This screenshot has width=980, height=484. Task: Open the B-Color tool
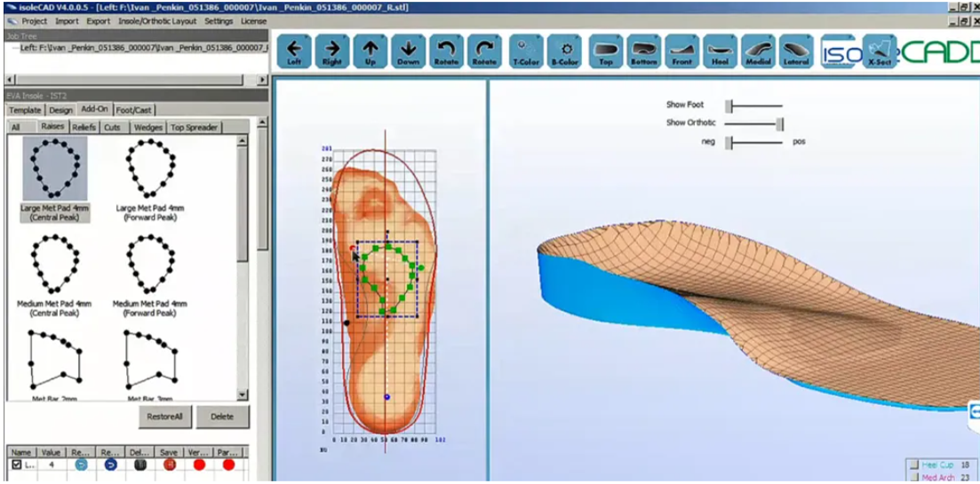pos(564,52)
